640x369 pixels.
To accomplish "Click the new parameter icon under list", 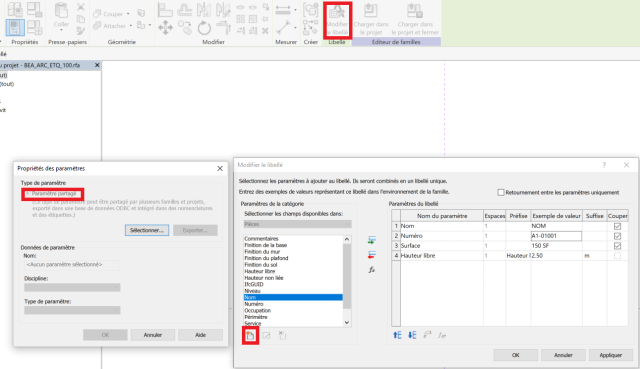I will coord(250,336).
